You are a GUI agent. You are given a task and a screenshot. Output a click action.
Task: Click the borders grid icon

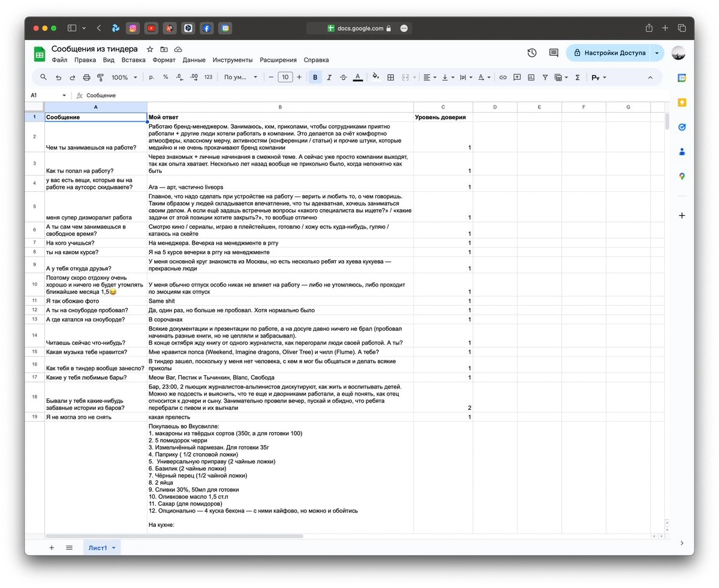(390, 77)
